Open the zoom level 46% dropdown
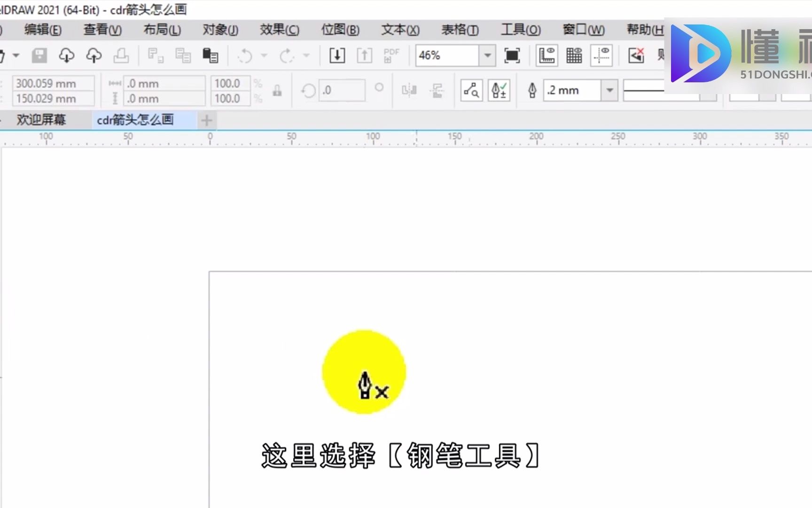This screenshot has width=812, height=508. [x=487, y=56]
